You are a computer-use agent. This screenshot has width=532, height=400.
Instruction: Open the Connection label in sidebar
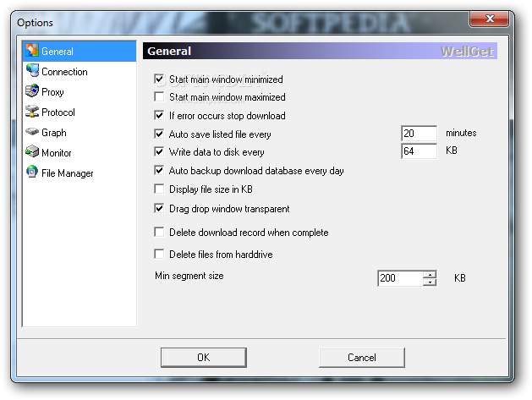coord(64,72)
